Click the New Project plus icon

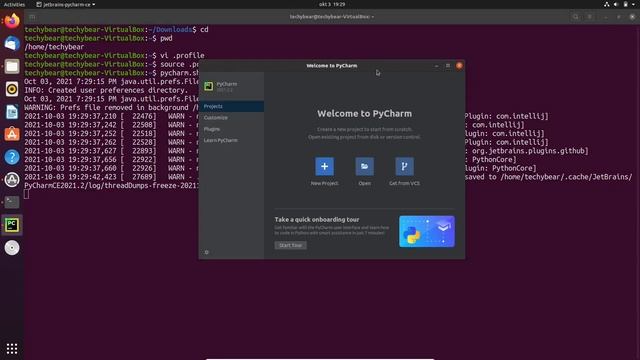(x=324, y=167)
